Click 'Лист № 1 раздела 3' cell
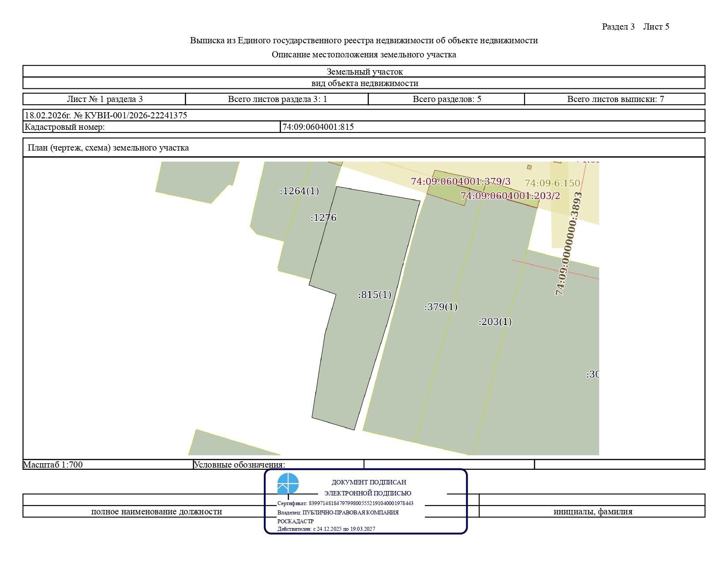 coord(105,99)
